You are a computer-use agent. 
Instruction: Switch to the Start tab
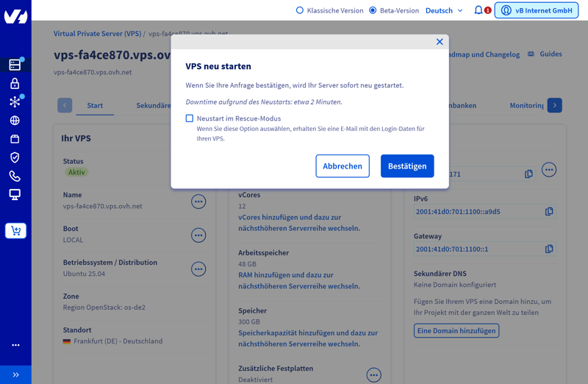95,105
